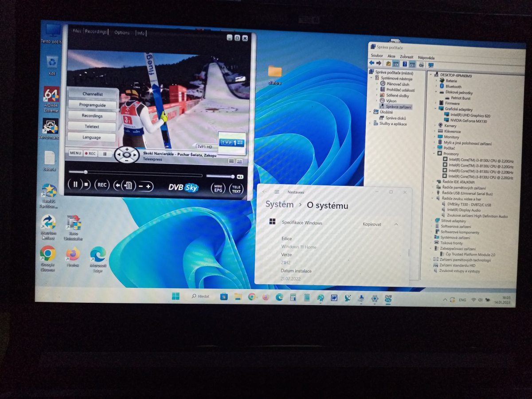Click the player's Files tab
Screen dimensions: 532x399
coord(77,31)
